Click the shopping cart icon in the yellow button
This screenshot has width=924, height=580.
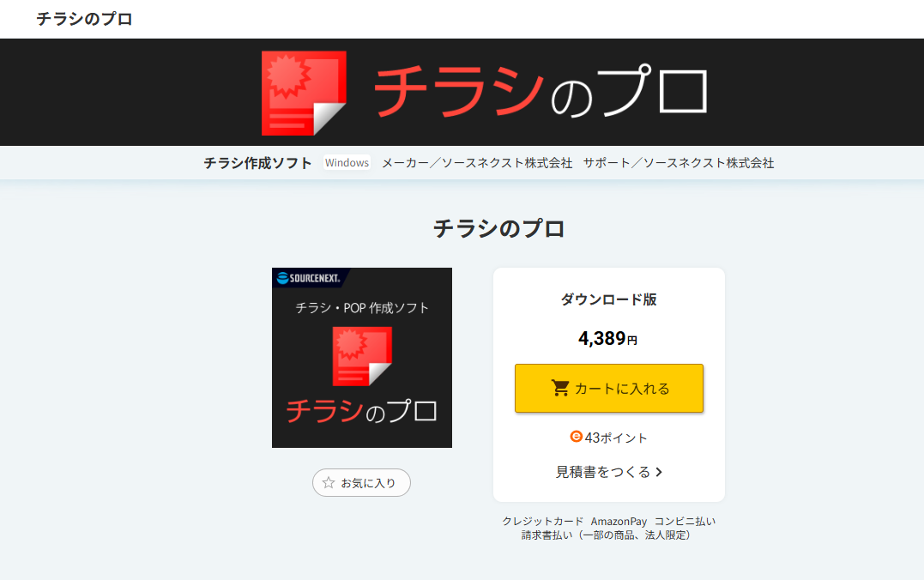pyautogui.click(x=560, y=388)
